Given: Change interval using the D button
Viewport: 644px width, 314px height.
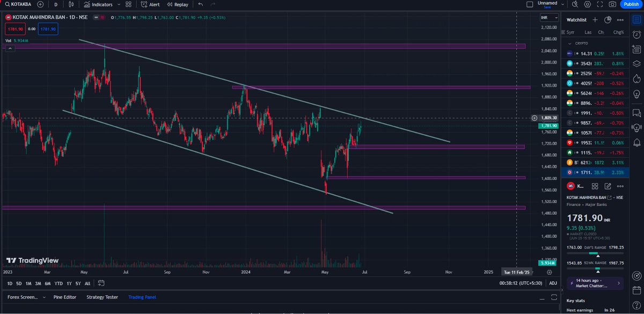Looking at the screenshot, I should tap(56, 4).
